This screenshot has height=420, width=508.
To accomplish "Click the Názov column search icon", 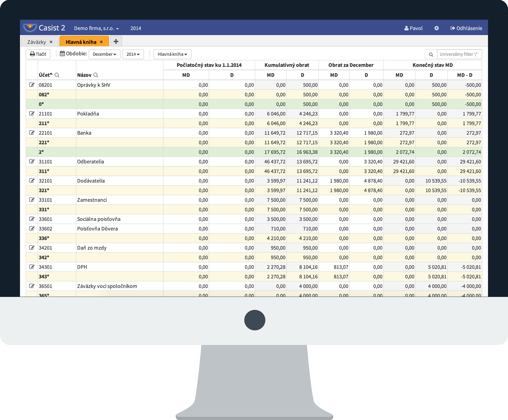I will (x=96, y=75).
